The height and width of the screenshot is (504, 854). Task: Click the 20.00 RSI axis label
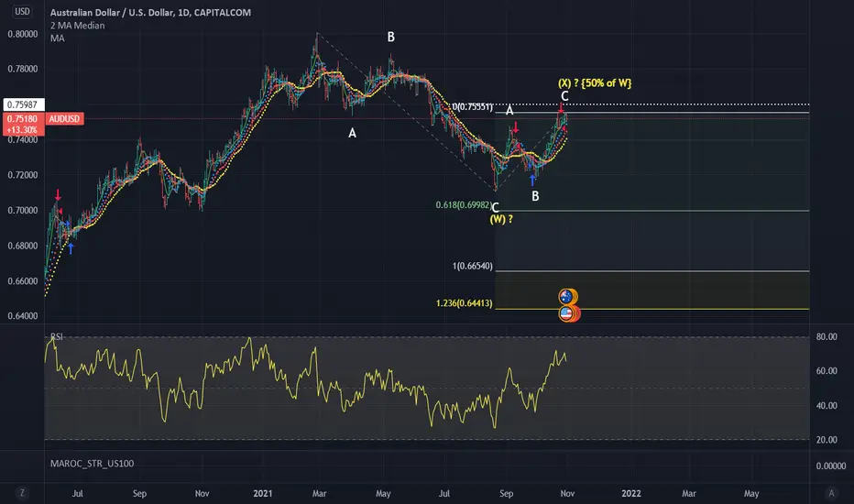pyautogui.click(x=827, y=440)
